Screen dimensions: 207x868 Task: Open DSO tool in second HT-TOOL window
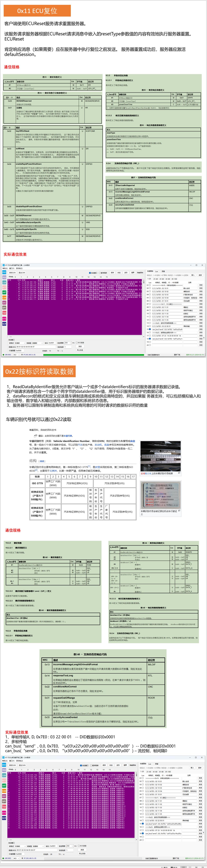(4, 765)
